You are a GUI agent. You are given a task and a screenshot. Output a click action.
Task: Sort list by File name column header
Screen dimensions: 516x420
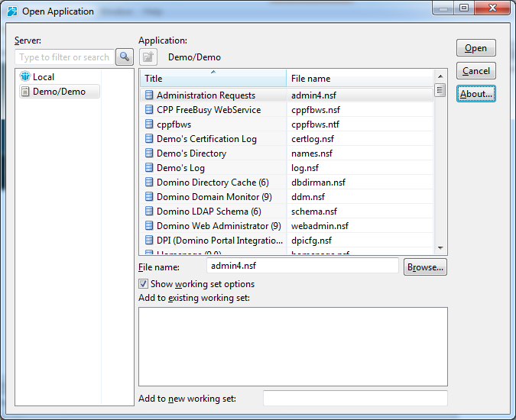(x=359, y=79)
